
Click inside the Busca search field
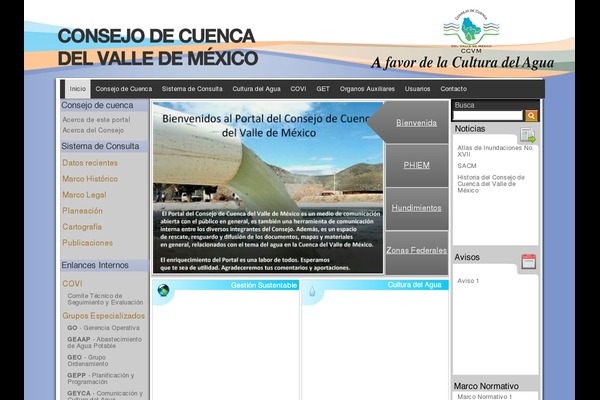(x=488, y=115)
